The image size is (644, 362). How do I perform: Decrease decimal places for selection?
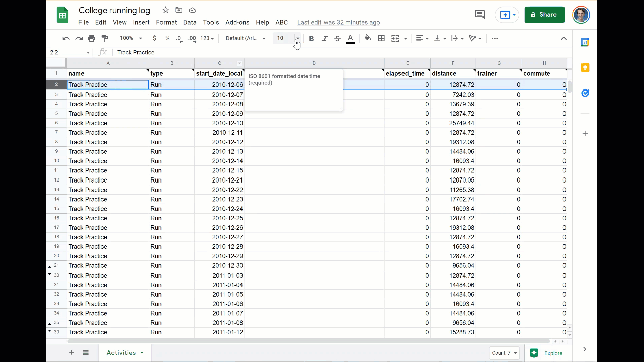(178, 38)
